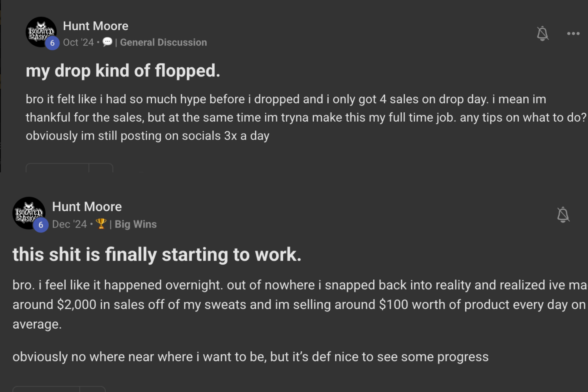Open the General Discussion category
Screen dimensions: 588x392
click(x=163, y=42)
